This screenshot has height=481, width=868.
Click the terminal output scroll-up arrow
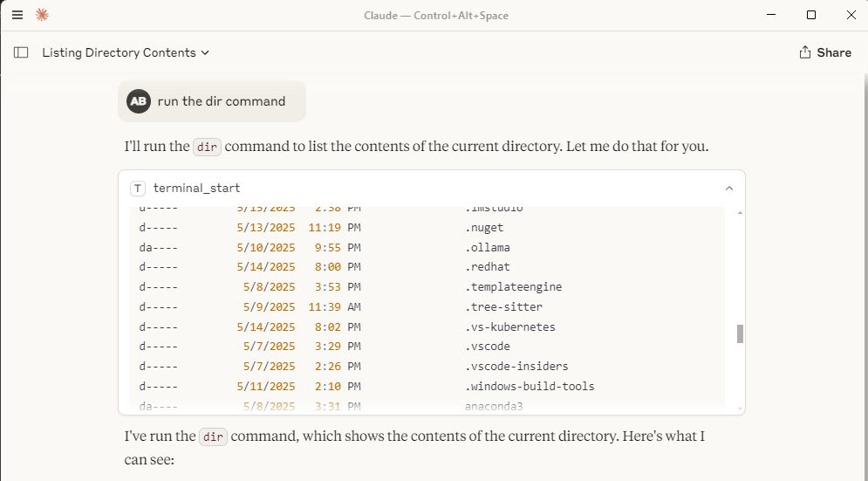(x=740, y=212)
